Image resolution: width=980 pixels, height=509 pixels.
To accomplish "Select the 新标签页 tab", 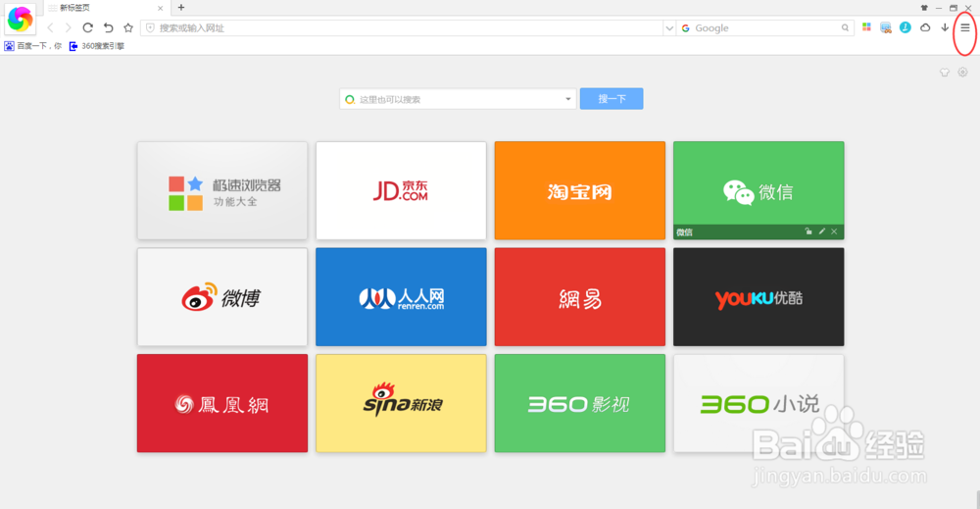I will tap(106, 8).
